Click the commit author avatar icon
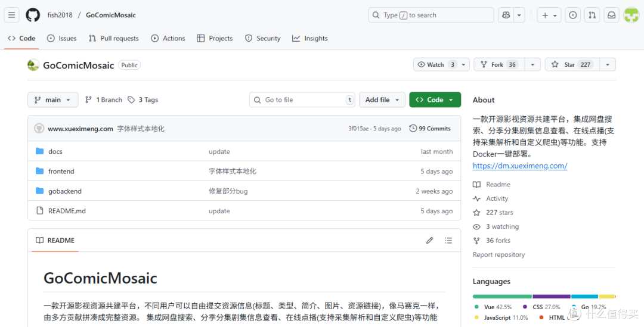This screenshot has width=644, height=327. coord(39,129)
